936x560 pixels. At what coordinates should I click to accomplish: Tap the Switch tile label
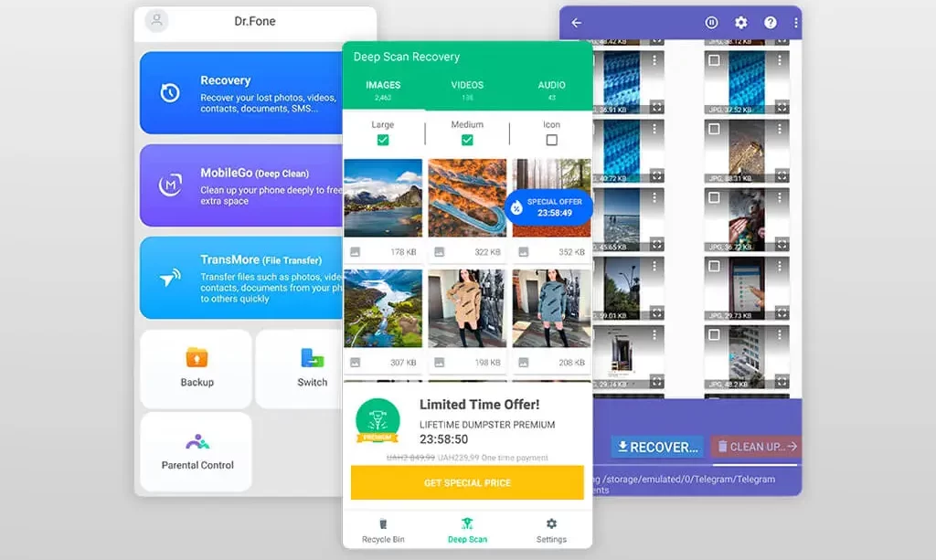313,382
